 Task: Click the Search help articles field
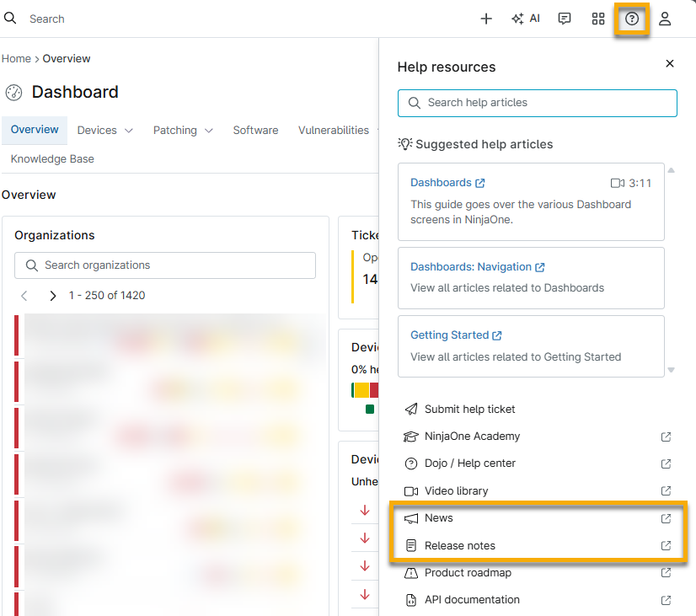point(538,103)
